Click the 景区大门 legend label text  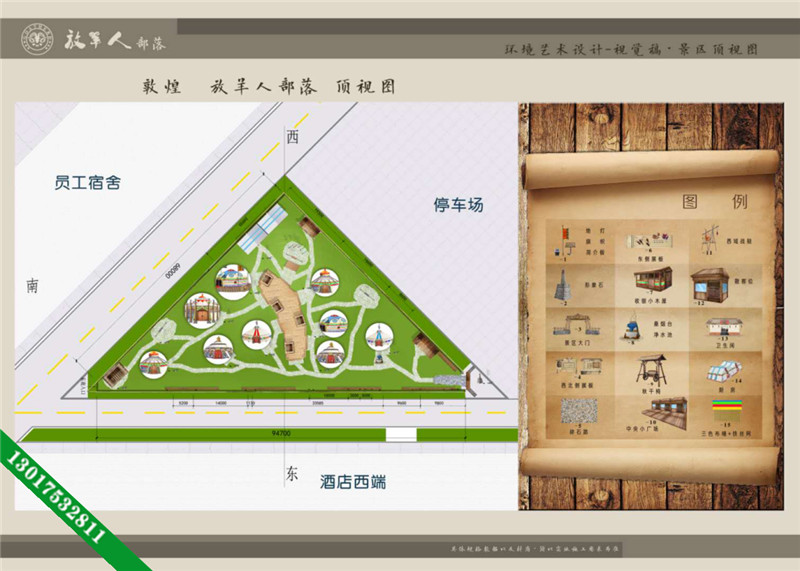pos(577,342)
